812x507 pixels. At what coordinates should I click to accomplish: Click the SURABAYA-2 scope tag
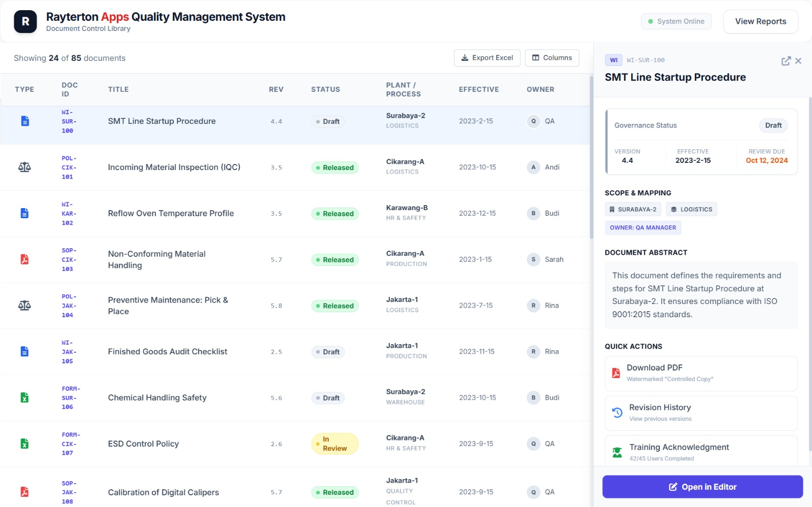633,209
